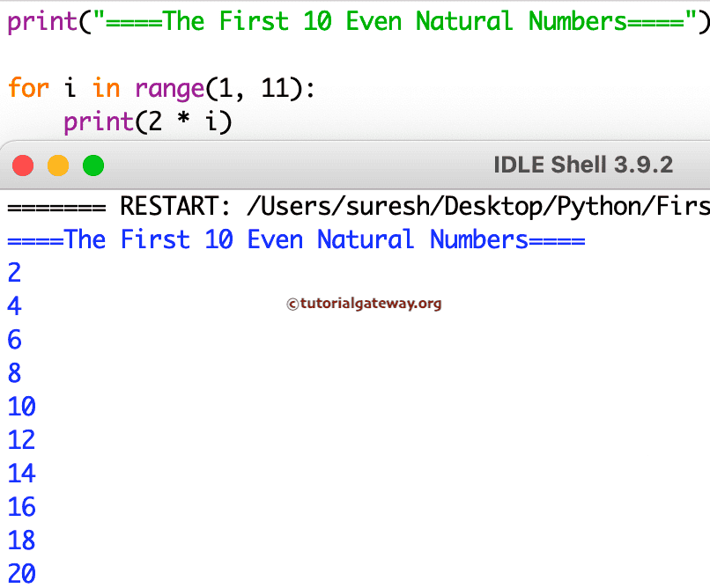Image resolution: width=710 pixels, height=588 pixels.
Task: Click the tutorialgateway.org watermark link
Action: (x=363, y=301)
